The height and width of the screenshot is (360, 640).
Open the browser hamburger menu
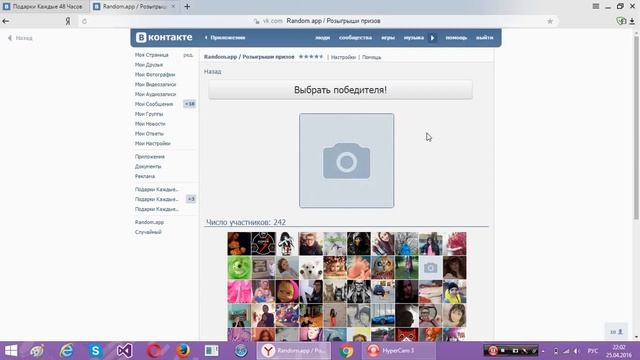(x=596, y=6)
